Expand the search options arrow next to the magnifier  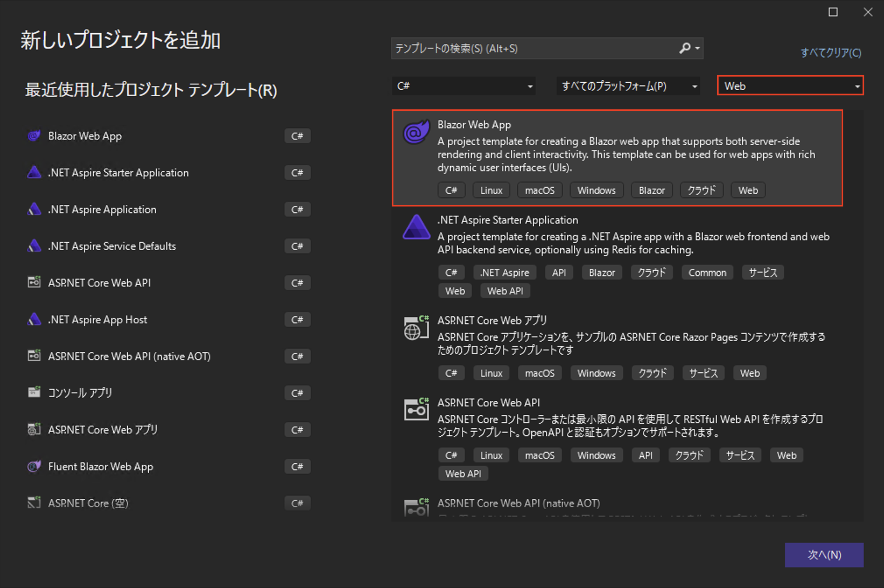698,48
